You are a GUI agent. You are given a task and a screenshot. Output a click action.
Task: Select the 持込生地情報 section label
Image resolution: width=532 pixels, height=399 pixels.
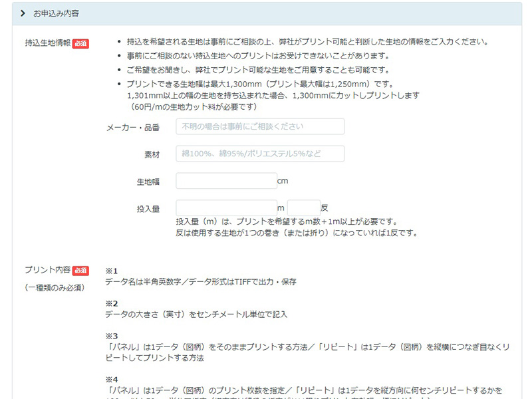[x=47, y=43]
